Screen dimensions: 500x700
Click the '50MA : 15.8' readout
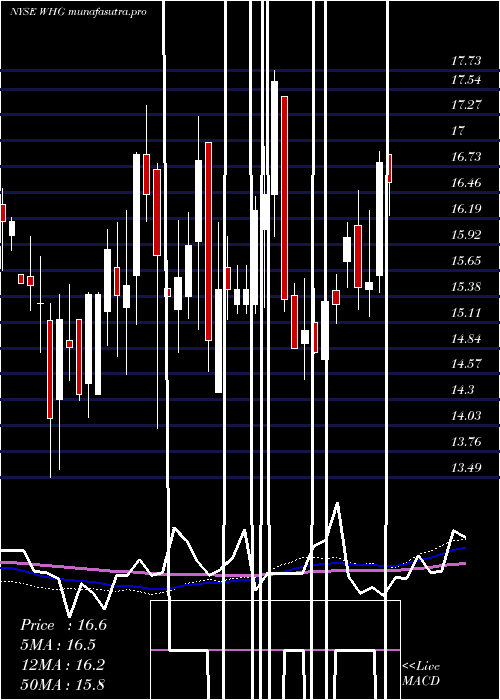coord(63,684)
